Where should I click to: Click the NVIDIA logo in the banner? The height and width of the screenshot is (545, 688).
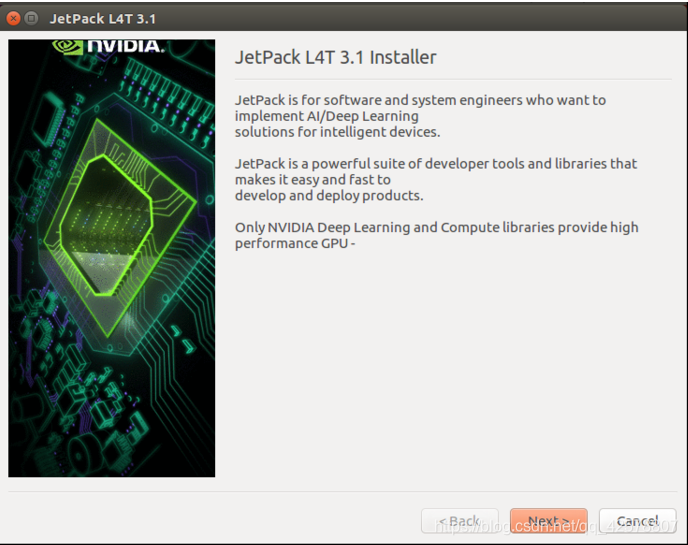click(x=108, y=47)
